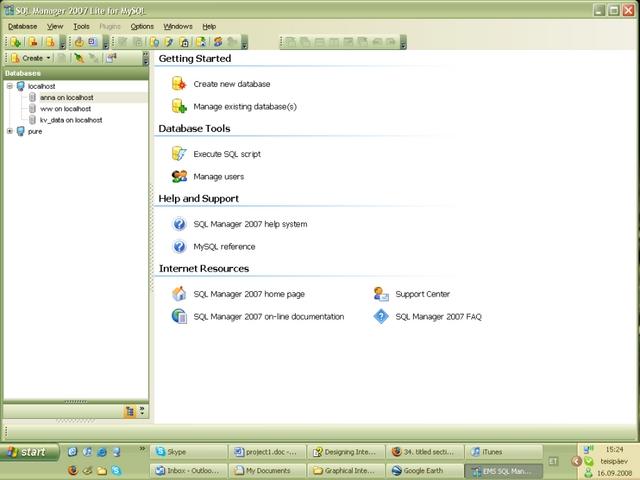Screen dimensions: 640x480
Task: Select 'ww on localhost' database
Action: pyautogui.click(x=65, y=109)
